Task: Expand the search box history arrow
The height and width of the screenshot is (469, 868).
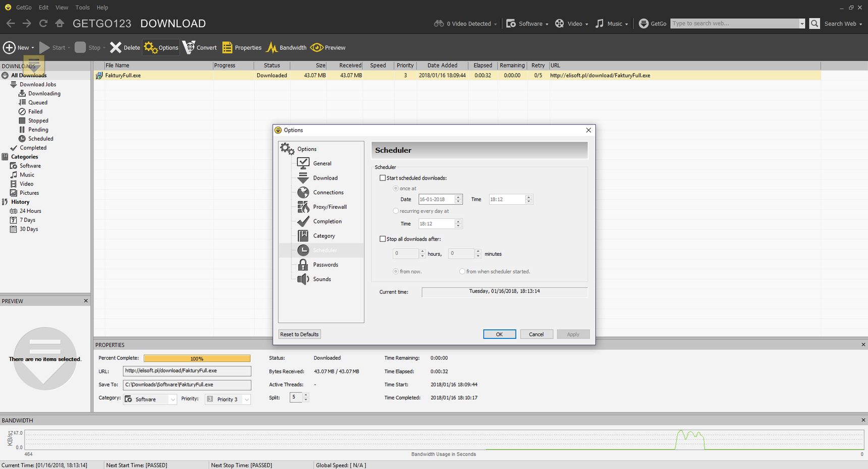Action: 802,24
